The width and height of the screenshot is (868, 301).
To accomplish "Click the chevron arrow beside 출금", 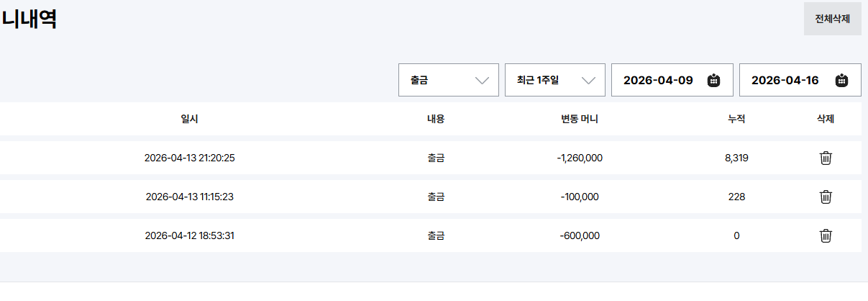I will [483, 81].
